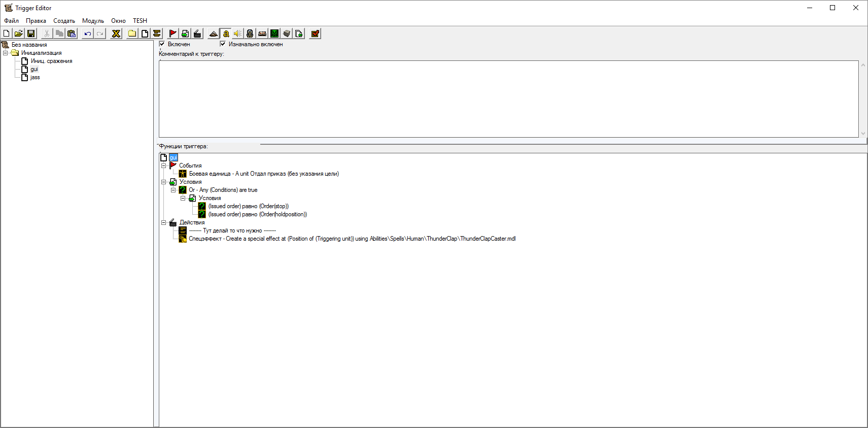
Task: Select the 'Инициализация' category label
Action: (x=42, y=53)
